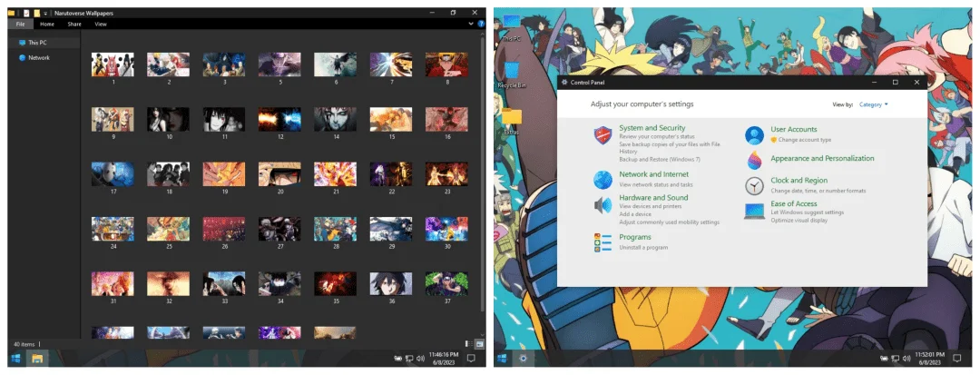Open Appearance and Personalization heading link

point(822,158)
